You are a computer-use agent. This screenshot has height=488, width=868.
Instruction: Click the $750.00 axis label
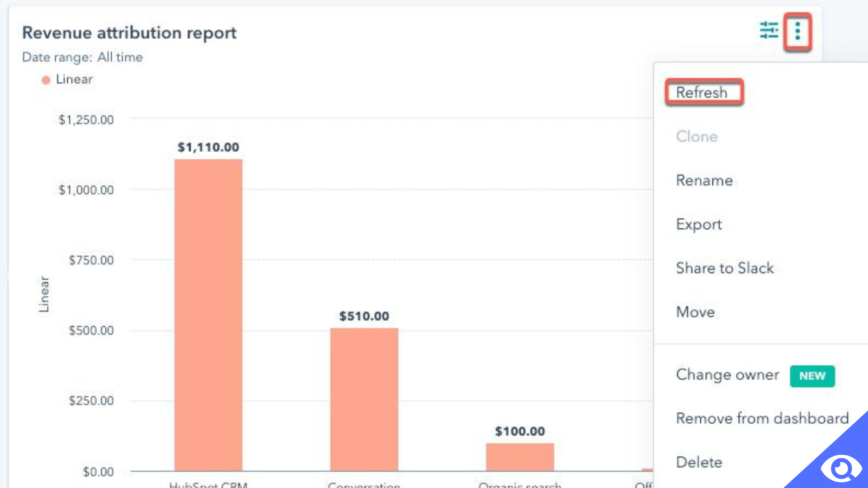tap(91, 260)
